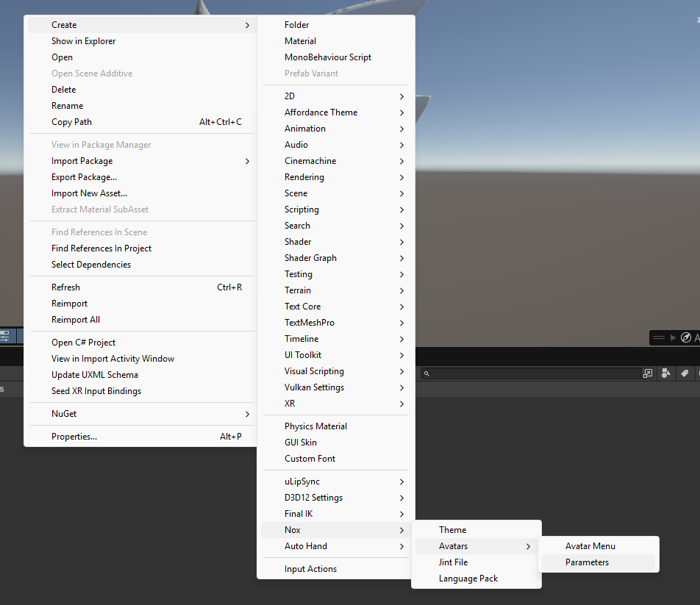Viewport: 700px width, 605px height.
Task: Click the play triangle in scene overlay
Action: (673, 337)
